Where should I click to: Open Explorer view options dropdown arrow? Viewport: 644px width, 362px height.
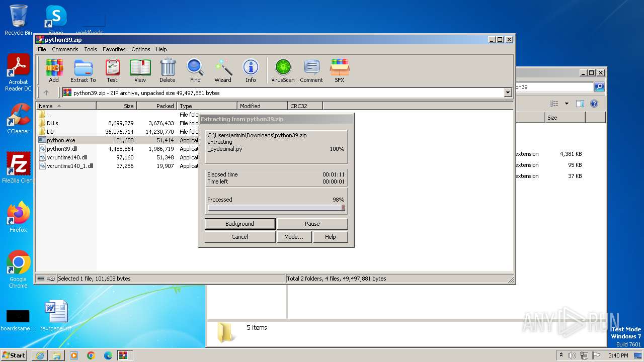pyautogui.click(x=567, y=104)
